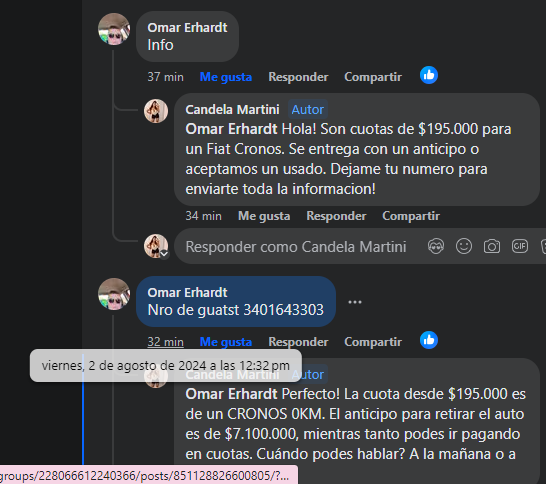Unlike Omar Erhardt's Info comment
Image resolution: width=546 pixels, height=484 pixels.
[226, 77]
